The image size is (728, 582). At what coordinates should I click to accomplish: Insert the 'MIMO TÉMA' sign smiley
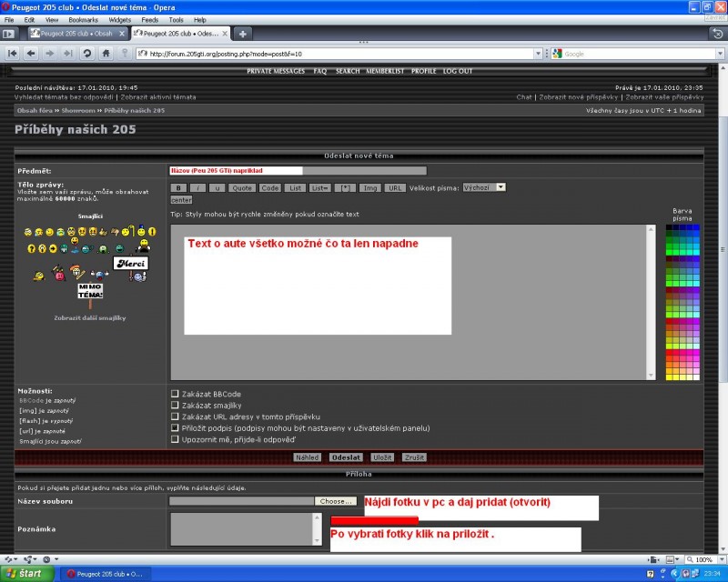[x=90, y=291]
